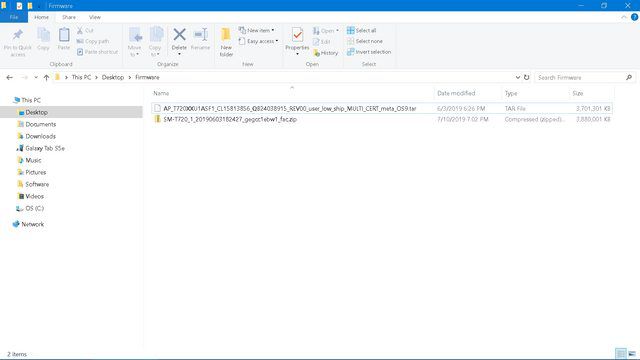Open Help question mark icon

click(x=634, y=17)
